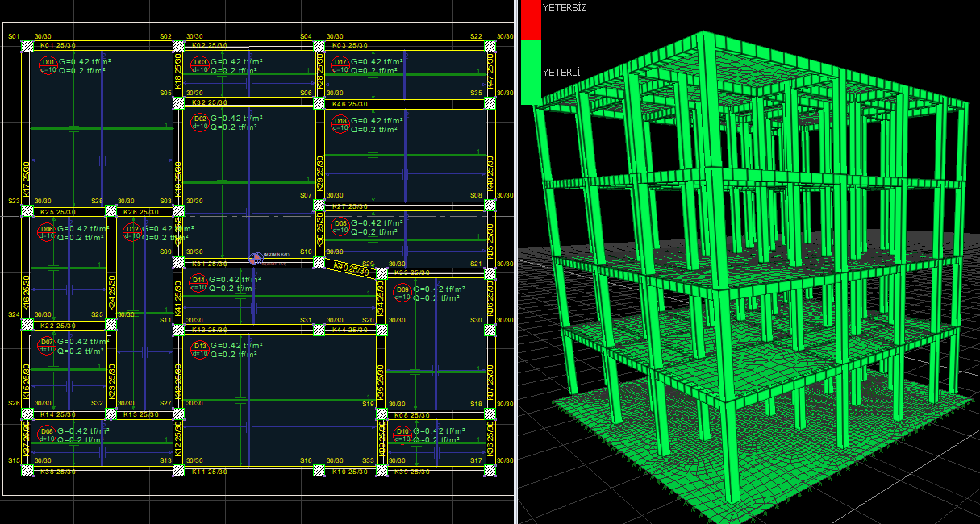Select beam label K13 25/30
Screen dimensions: 980x524
140,414
